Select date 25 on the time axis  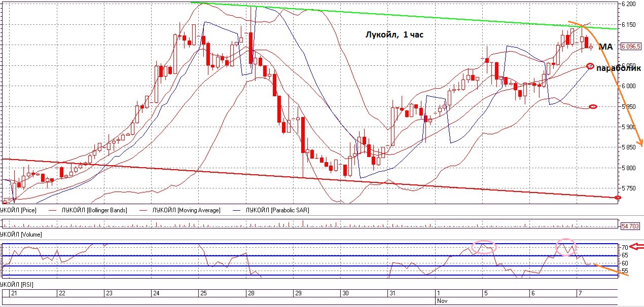203,293
